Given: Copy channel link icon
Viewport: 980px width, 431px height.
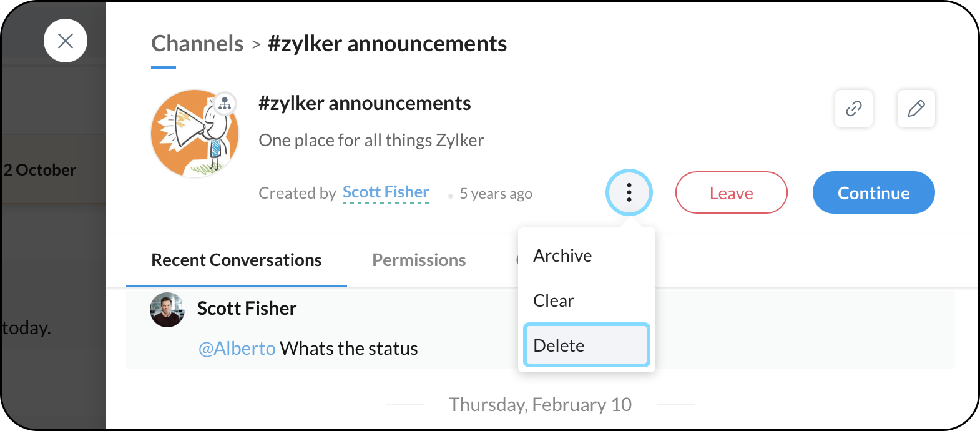Looking at the screenshot, I should click(853, 109).
